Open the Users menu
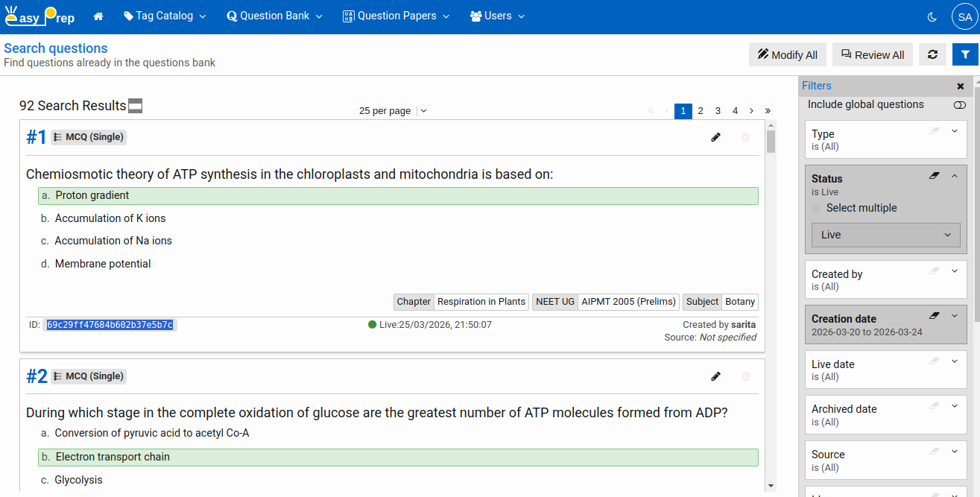 (496, 15)
